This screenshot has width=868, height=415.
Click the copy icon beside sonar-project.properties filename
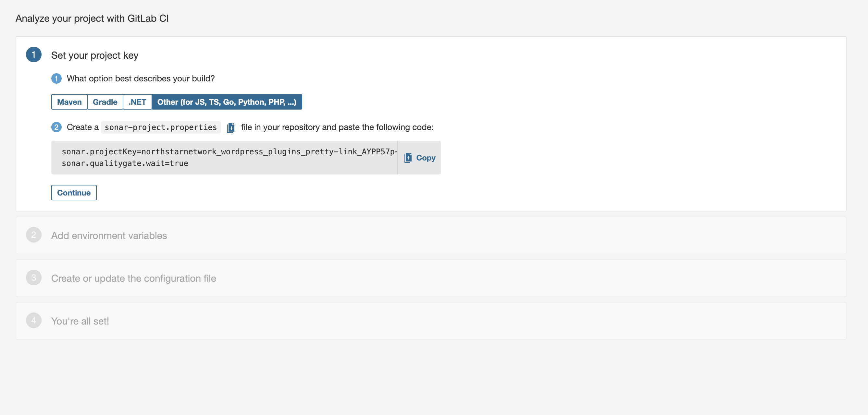point(231,127)
